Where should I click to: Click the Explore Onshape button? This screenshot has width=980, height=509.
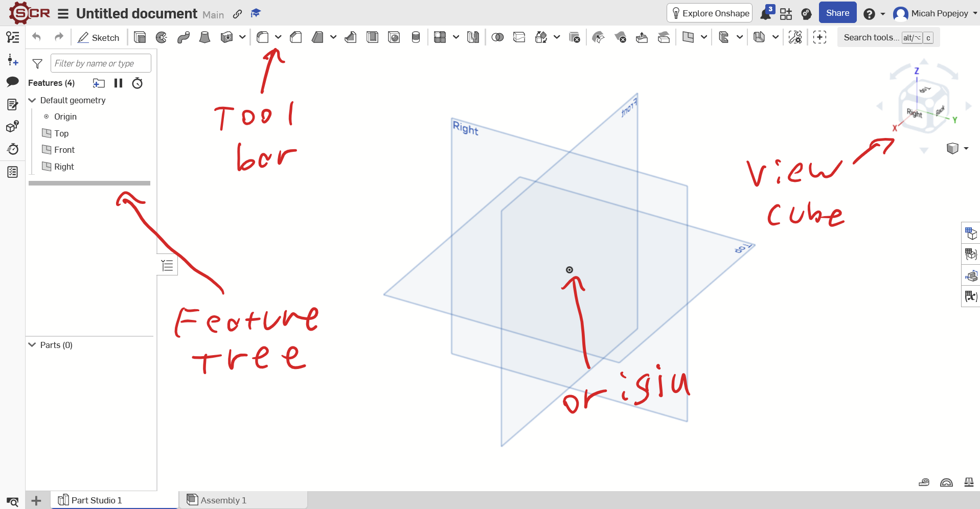coord(710,13)
